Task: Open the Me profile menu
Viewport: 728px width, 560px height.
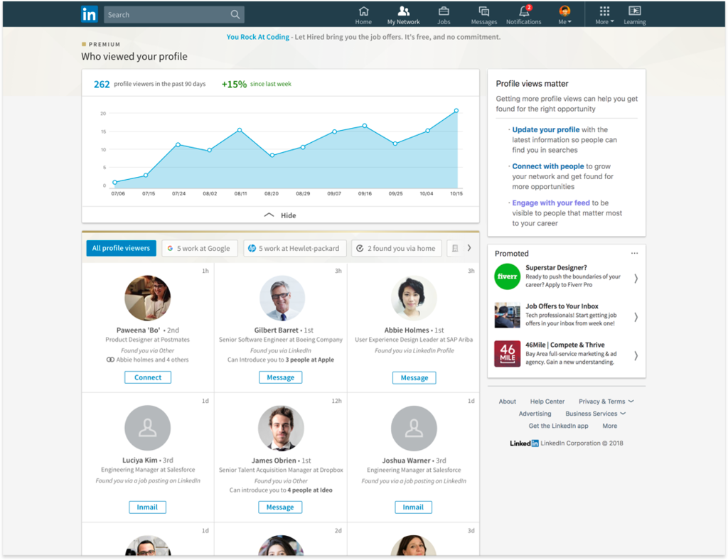Action: (x=564, y=14)
